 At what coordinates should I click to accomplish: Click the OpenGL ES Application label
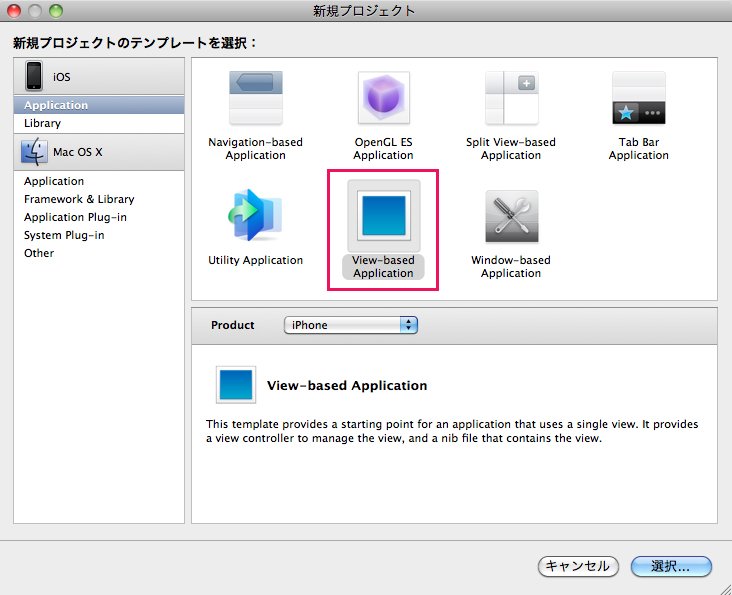tap(383, 148)
